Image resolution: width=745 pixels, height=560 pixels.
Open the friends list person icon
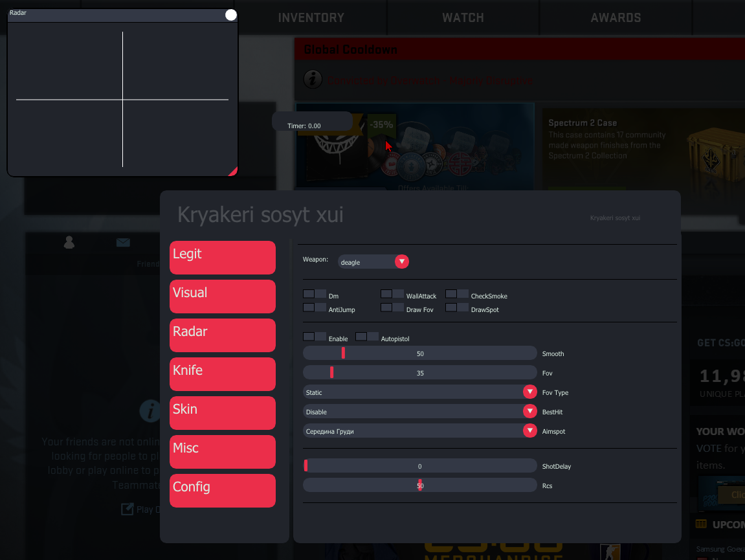[x=69, y=242]
